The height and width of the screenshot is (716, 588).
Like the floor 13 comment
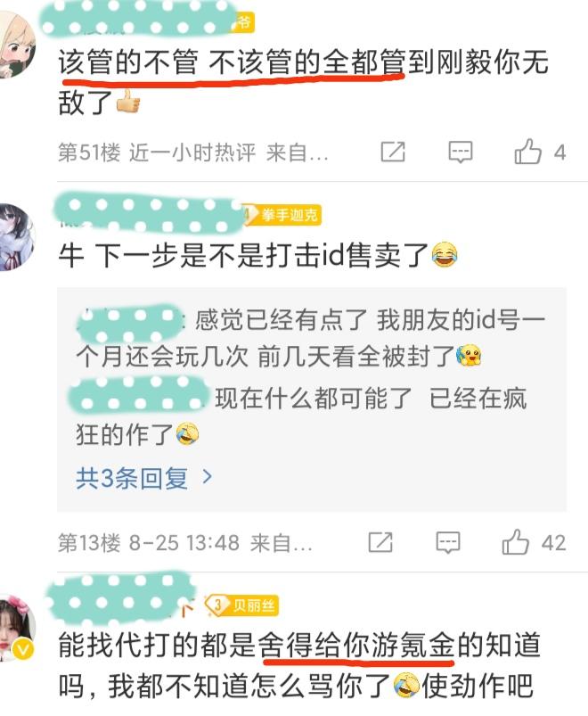point(516,542)
